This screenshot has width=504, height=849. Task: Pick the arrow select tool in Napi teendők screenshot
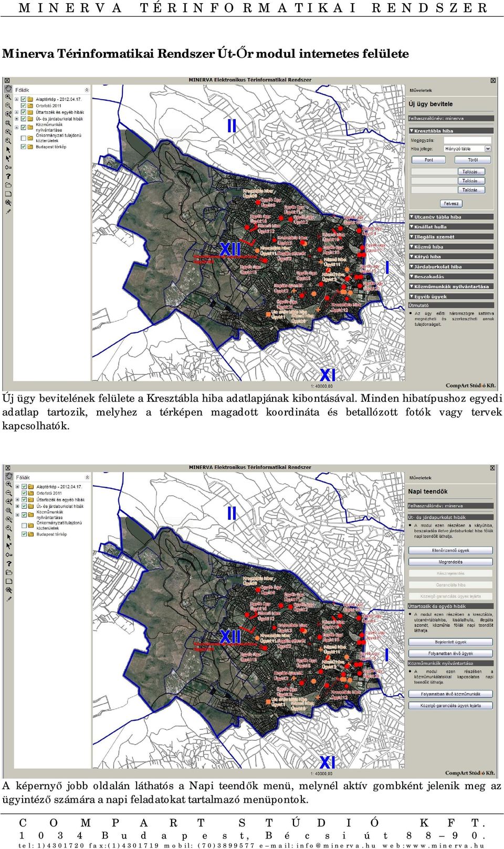point(9,537)
